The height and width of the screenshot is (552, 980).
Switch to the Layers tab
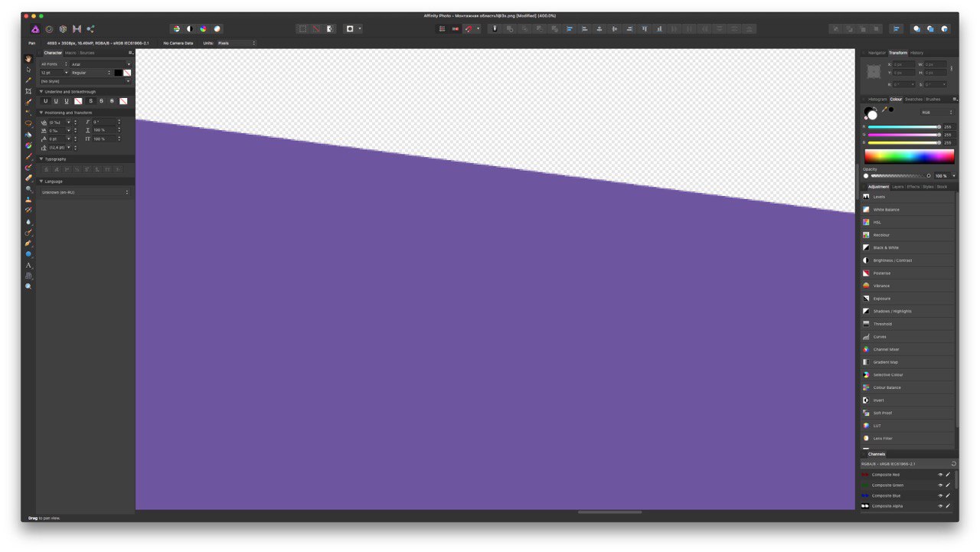pos(898,187)
